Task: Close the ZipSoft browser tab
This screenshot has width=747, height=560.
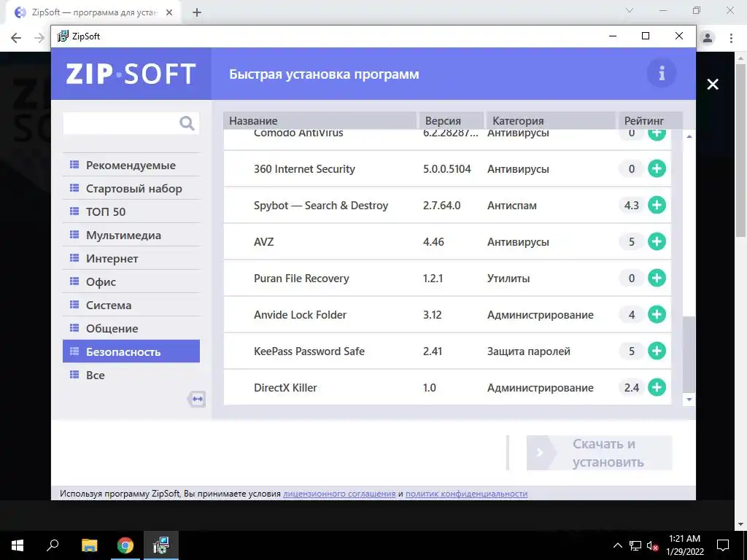Action: coord(169,13)
